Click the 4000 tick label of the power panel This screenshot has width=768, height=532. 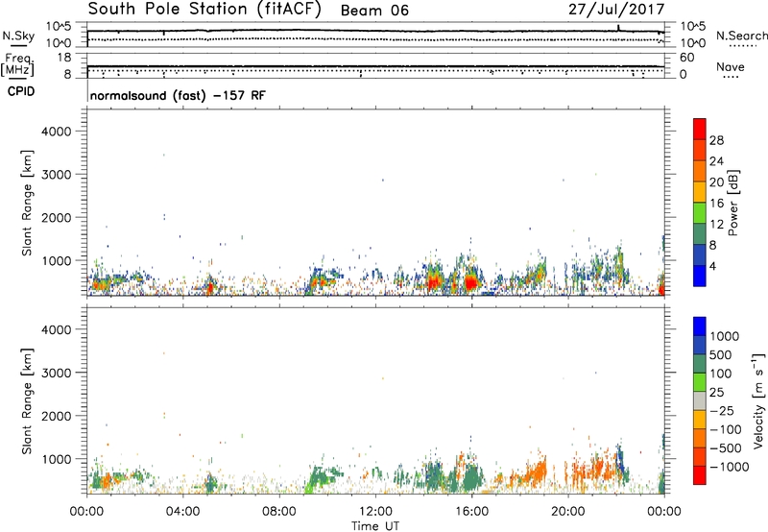tap(56, 132)
